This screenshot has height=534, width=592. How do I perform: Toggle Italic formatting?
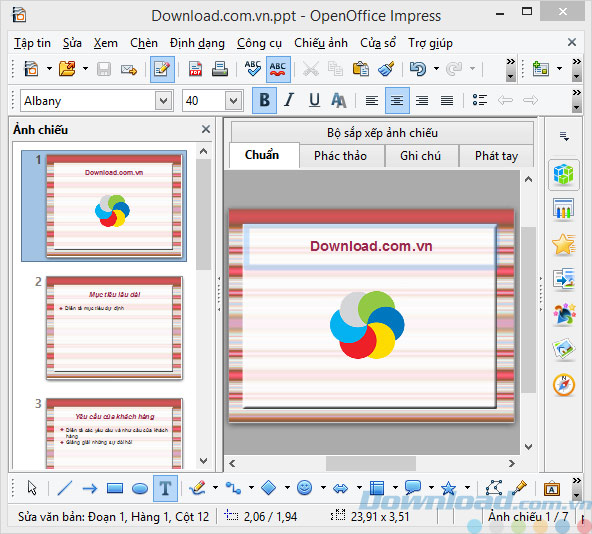[x=289, y=100]
